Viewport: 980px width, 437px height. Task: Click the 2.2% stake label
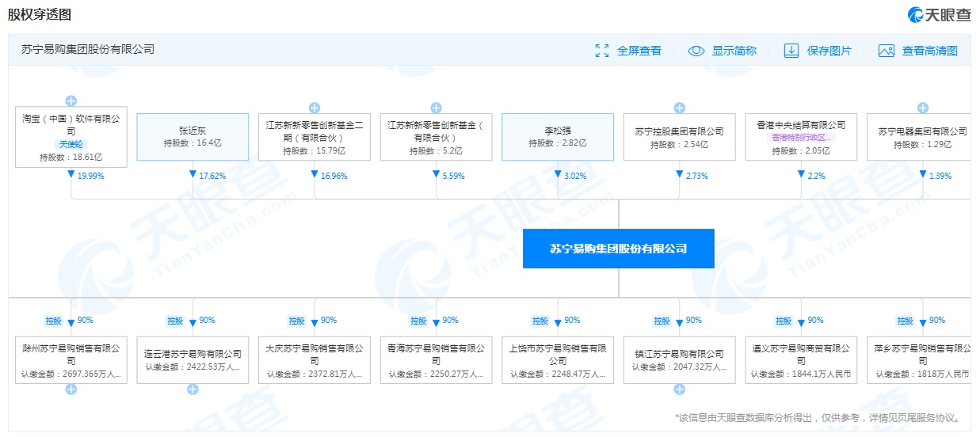(817, 176)
